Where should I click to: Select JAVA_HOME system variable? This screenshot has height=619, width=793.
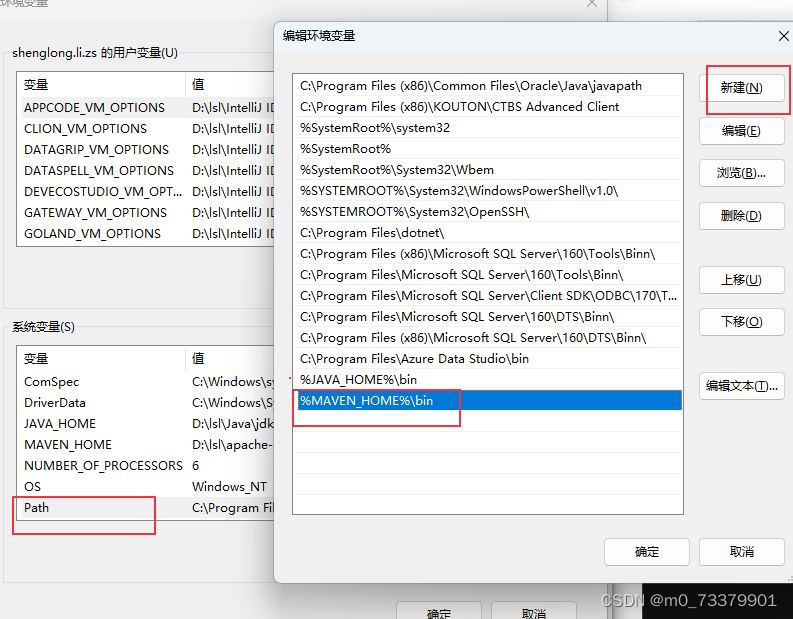click(146, 424)
